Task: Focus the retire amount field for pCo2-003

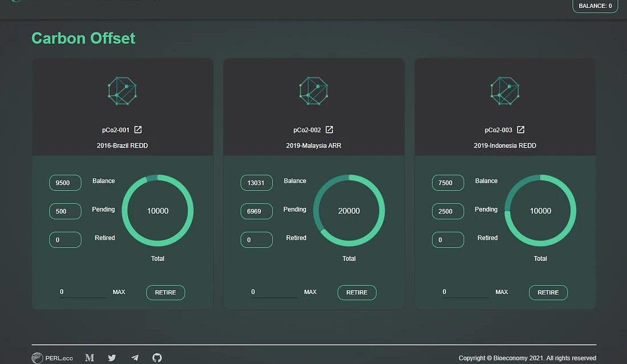Action: [465, 292]
